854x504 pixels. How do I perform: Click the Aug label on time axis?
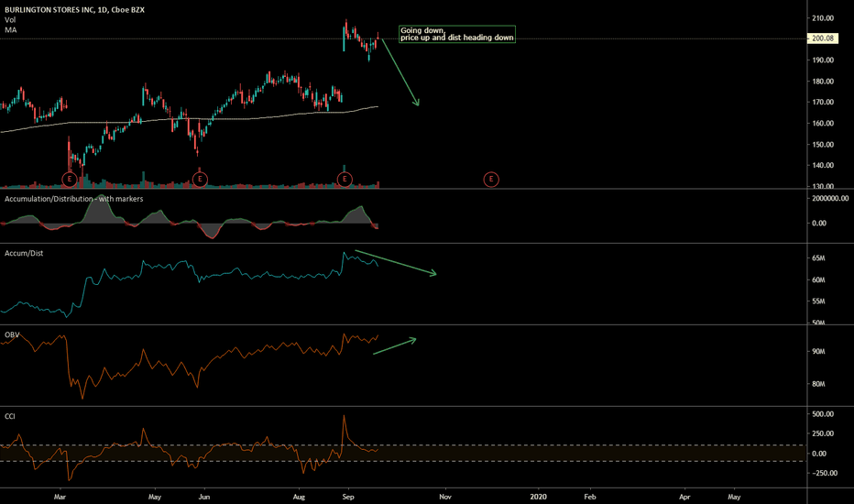(299, 497)
